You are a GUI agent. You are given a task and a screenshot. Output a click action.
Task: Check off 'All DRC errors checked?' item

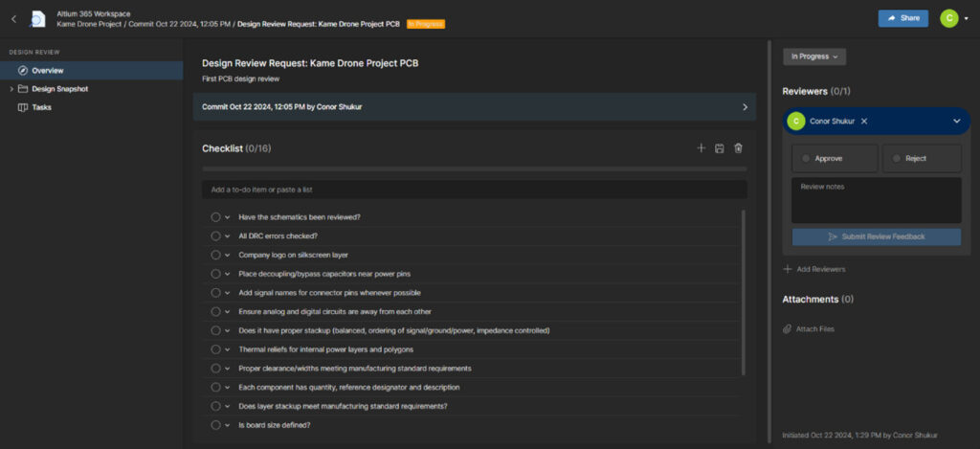pyautogui.click(x=215, y=236)
